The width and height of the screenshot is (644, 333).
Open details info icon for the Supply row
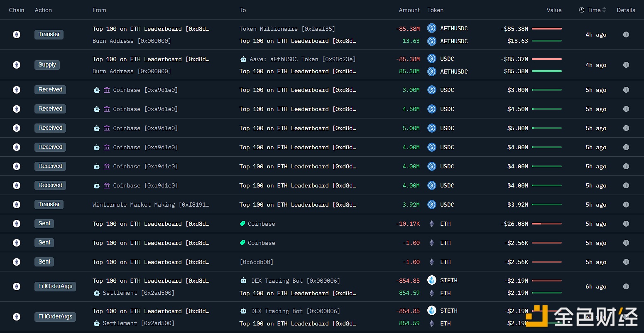click(x=626, y=65)
